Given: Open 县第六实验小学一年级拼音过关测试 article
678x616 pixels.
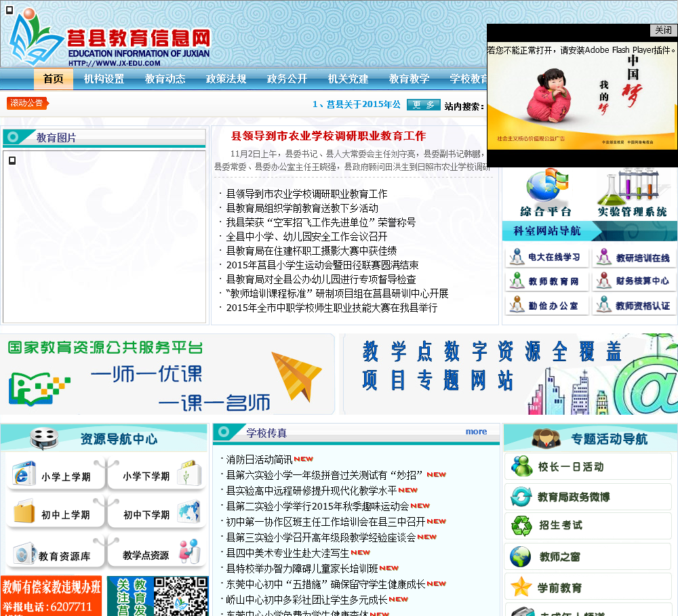Looking at the screenshot, I should click(324, 475).
